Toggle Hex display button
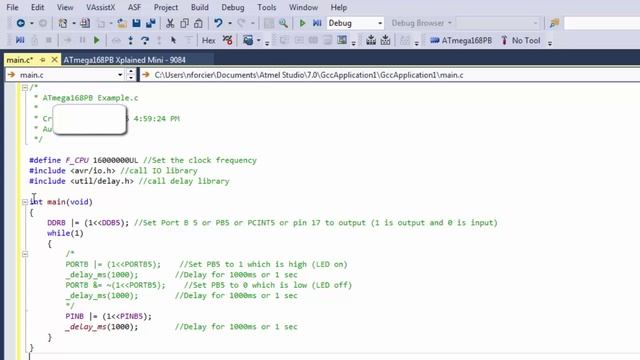This screenshot has width=640, height=360. click(x=209, y=40)
